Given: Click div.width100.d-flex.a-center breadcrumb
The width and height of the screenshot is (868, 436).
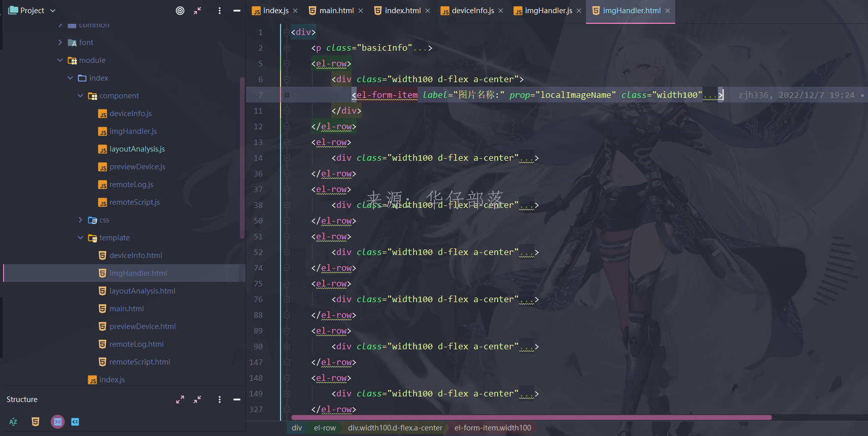Looking at the screenshot, I should pos(395,428).
